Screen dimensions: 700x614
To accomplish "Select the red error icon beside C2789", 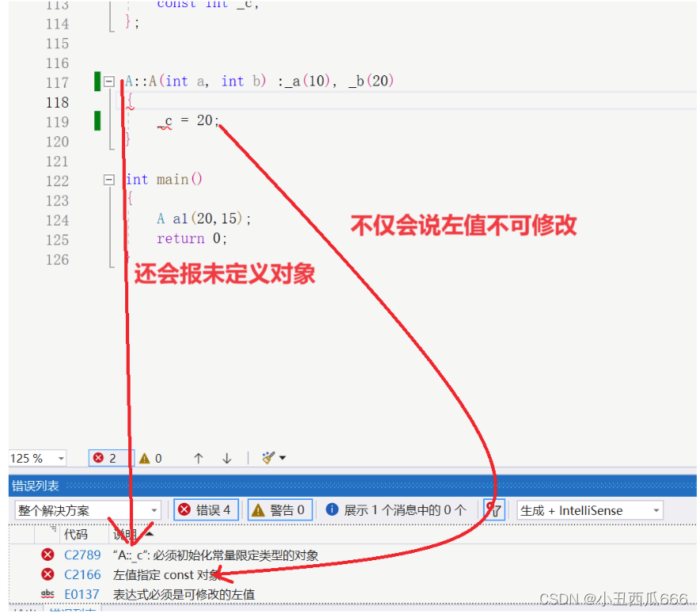I will [48, 555].
